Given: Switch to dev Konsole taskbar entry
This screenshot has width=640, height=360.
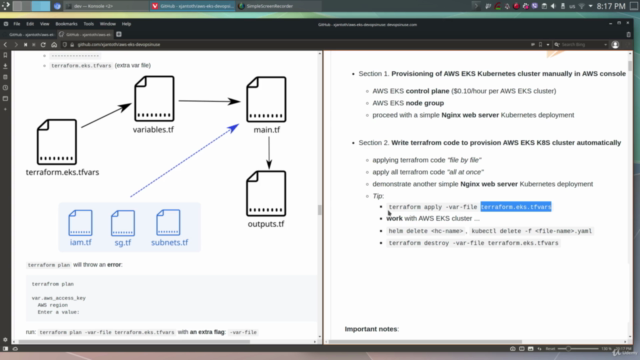Looking at the screenshot, I should click(x=106, y=6).
